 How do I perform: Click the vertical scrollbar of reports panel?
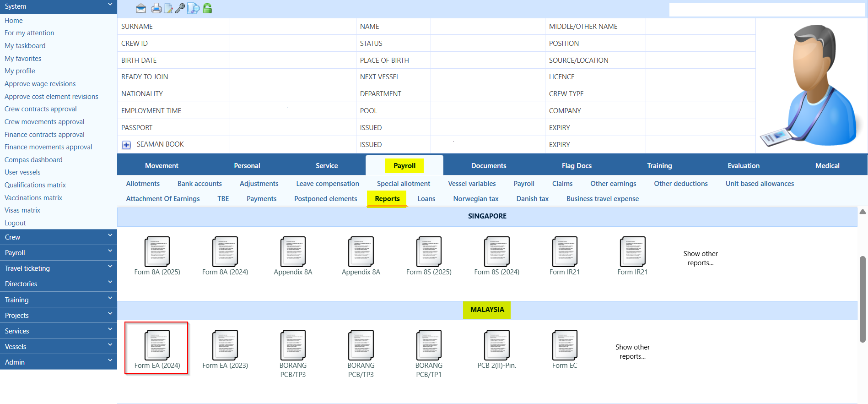[x=863, y=299]
